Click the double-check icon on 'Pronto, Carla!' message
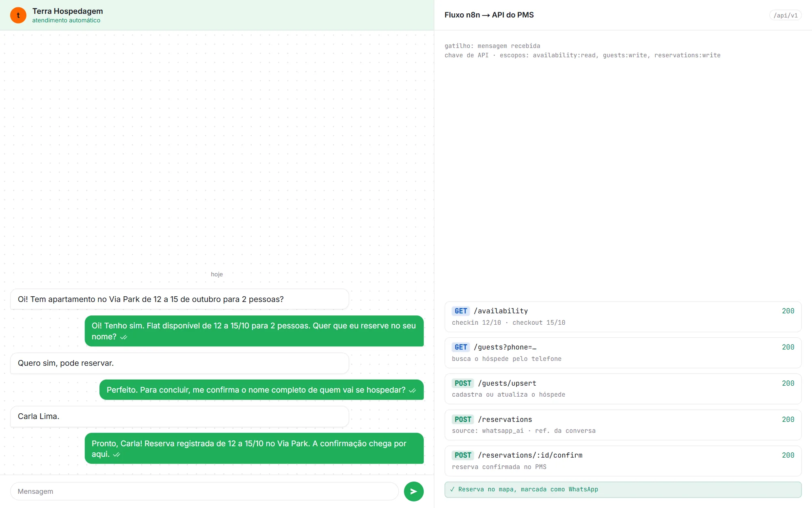The width and height of the screenshot is (812, 508). [x=117, y=455]
